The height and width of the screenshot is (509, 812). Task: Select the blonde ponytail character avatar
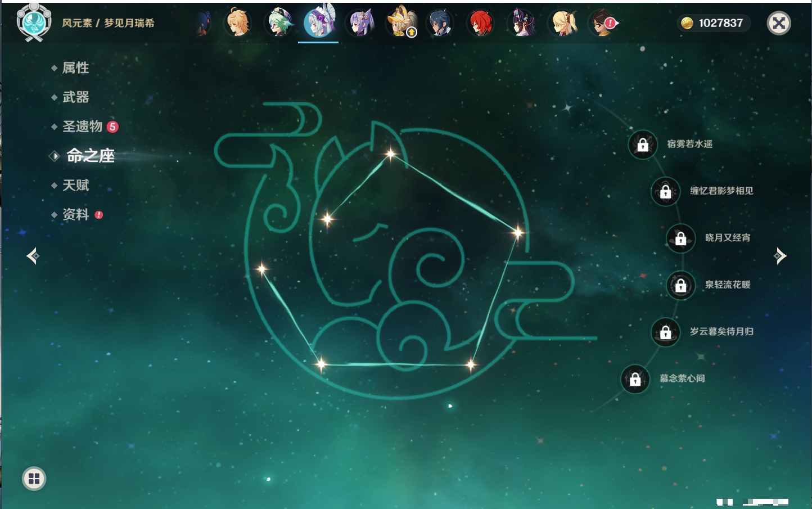tap(562, 23)
